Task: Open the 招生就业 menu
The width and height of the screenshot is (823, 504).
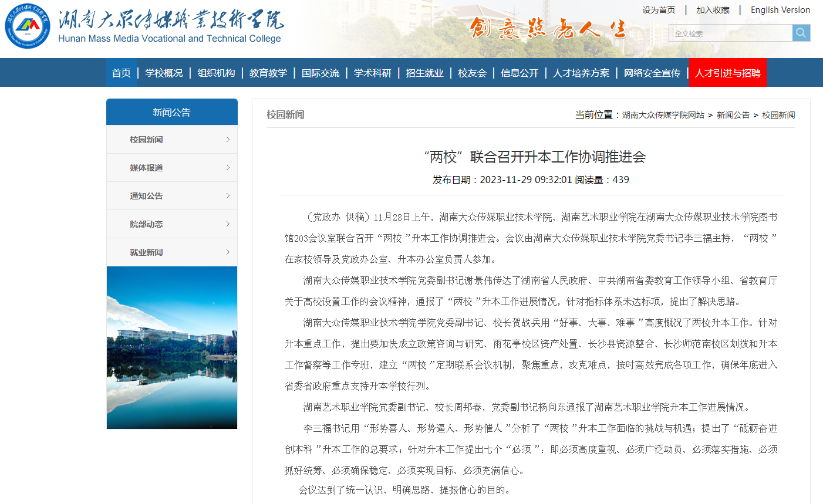Action: coord(423,72)
